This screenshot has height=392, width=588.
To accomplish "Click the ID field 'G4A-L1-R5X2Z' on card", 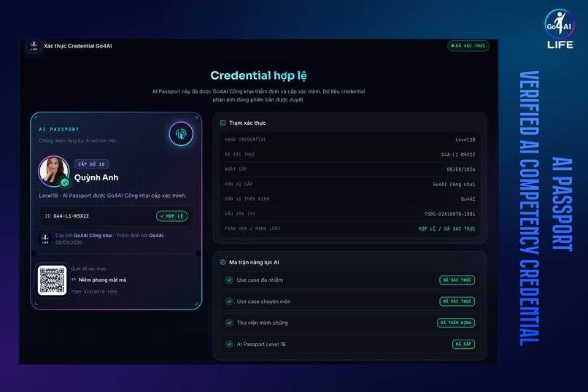I will 116,216.
